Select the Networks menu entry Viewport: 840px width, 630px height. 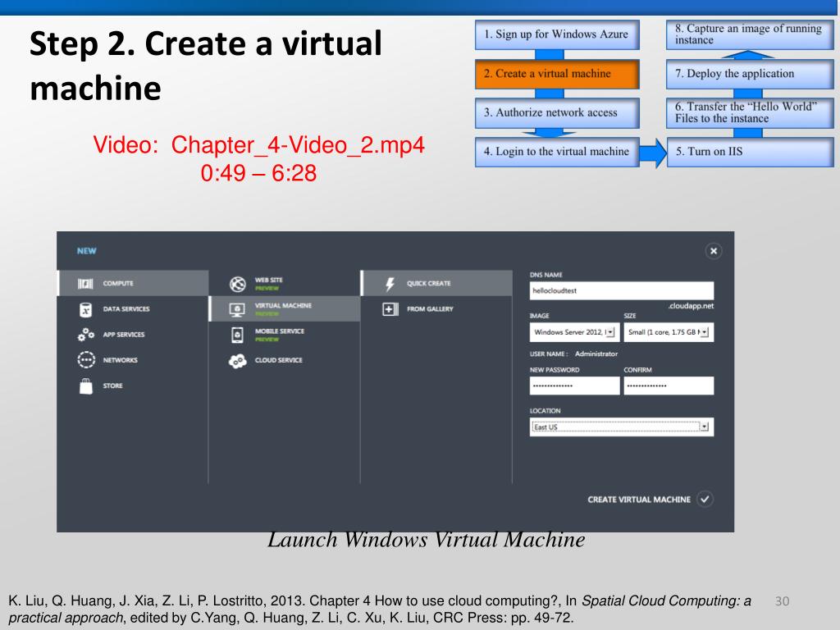(133, 360)
